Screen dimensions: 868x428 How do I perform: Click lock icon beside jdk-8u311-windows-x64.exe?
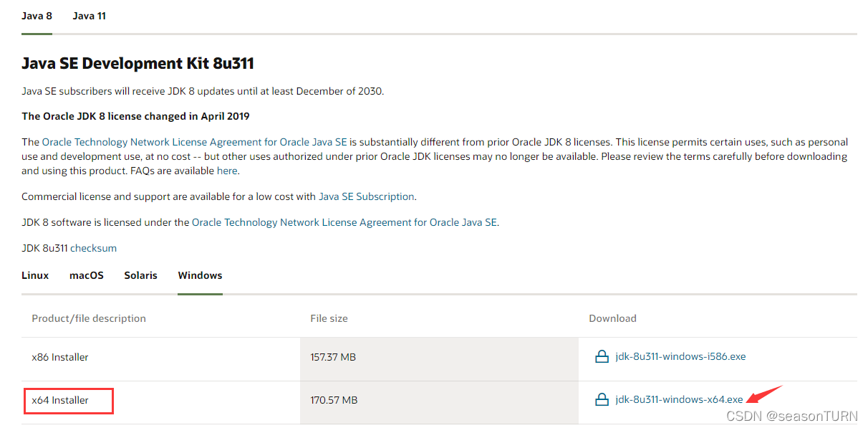[602, 399]
